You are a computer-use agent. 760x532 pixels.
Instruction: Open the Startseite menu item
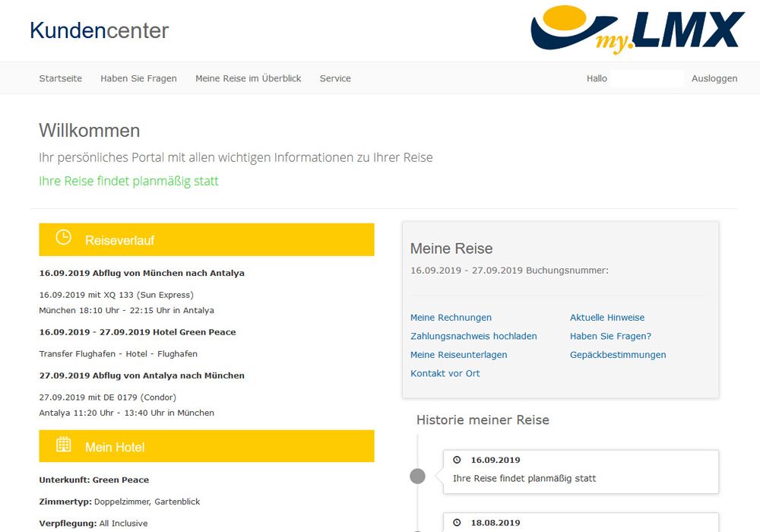coord(61,78)
